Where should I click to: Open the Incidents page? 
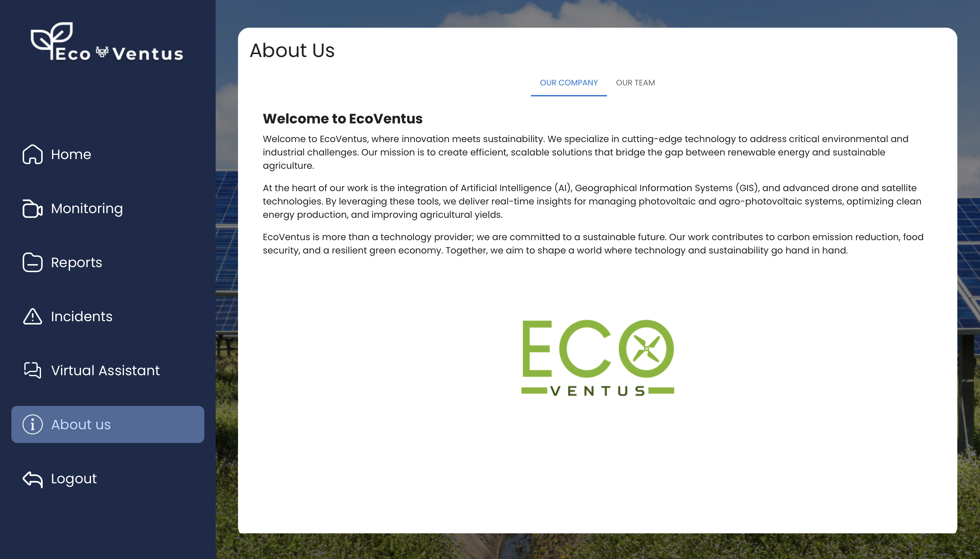81,317
